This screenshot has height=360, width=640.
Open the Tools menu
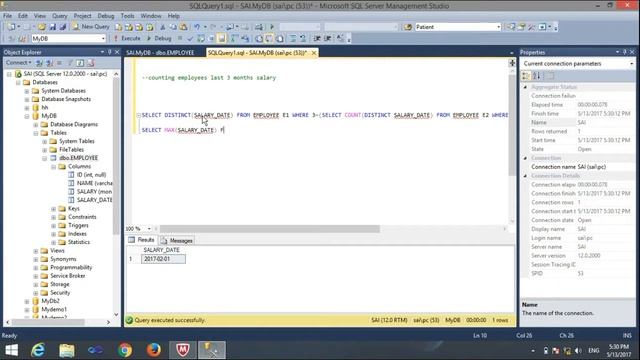(127, 16)
